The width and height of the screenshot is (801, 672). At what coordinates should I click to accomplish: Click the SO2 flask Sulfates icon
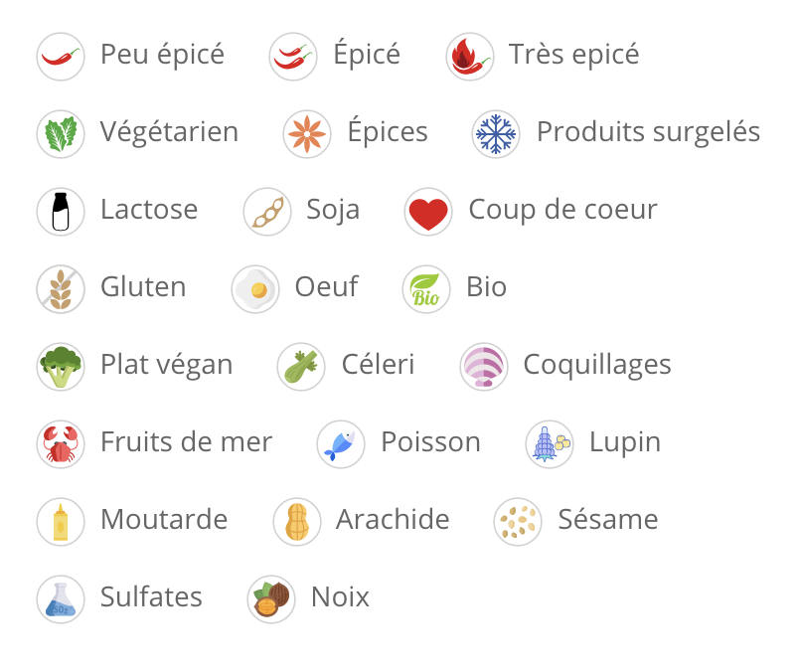(61, 598)
